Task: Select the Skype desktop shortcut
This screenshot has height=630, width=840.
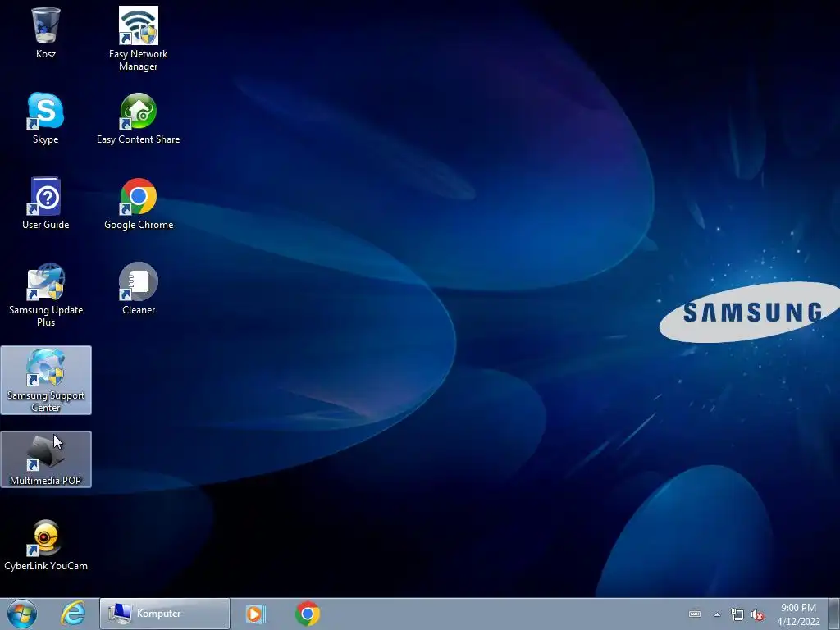Action: point(46,118)
